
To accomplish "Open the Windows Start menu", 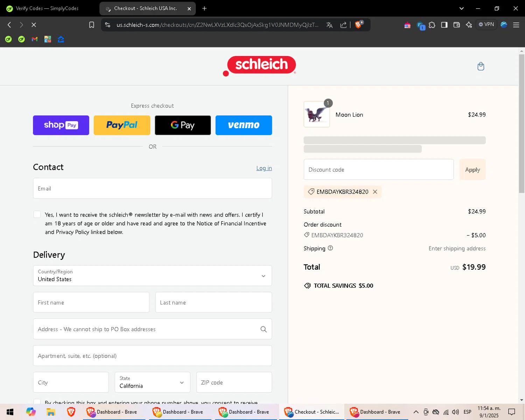I will coord(10,412).
